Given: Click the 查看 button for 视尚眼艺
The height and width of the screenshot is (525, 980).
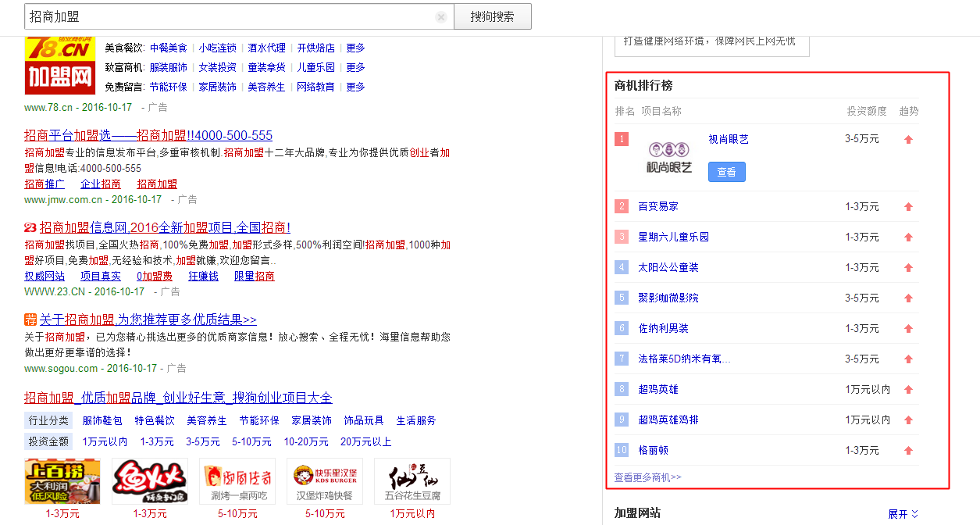Looking at the screenshot, I should (727, 172).
